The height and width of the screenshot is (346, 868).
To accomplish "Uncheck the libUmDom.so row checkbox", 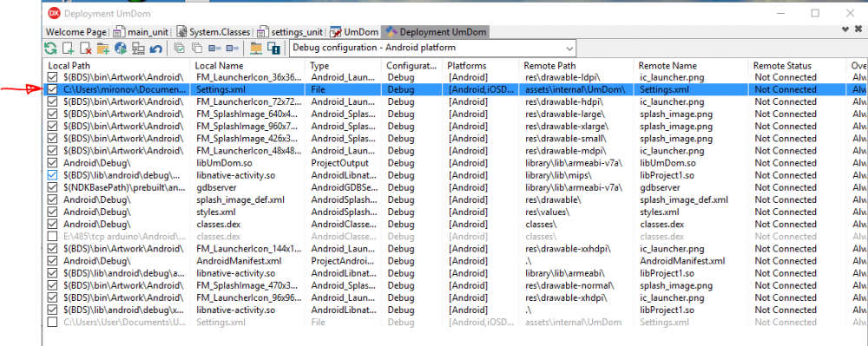I will point(52,163).
